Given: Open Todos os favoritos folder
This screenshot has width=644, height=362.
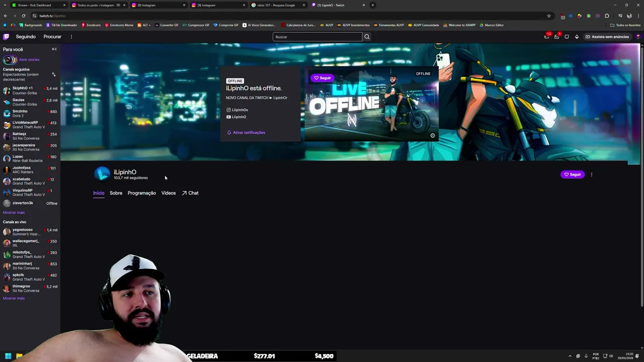Looking at the screenshot, I should tap(625, 25).
